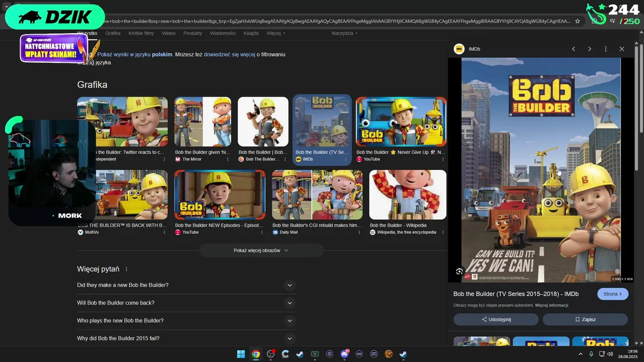Open 'Never Give Up' YouTube thumbnail
Screen dimensions: 644x362
401,122
